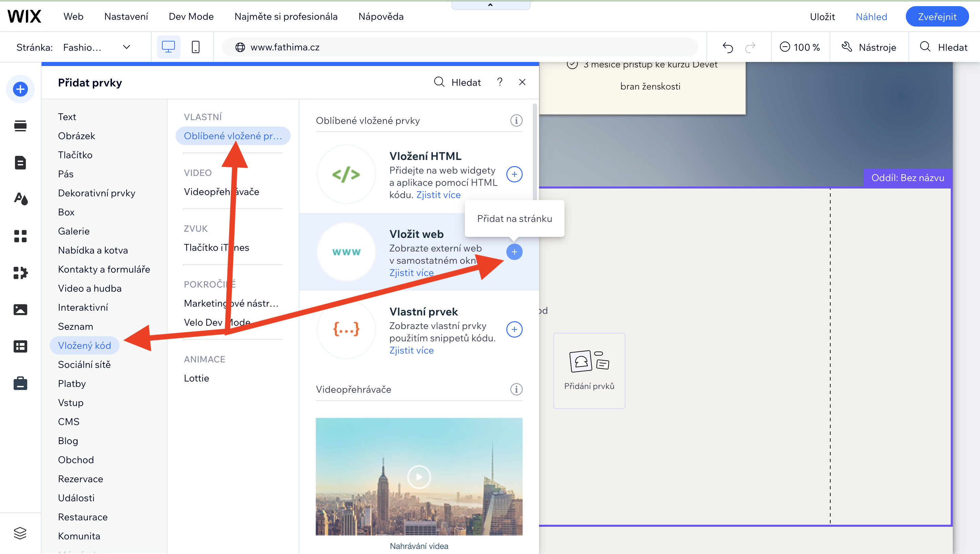Select Sociální sítě category in list
Screen dimensions: 980x554
(84, 364)
